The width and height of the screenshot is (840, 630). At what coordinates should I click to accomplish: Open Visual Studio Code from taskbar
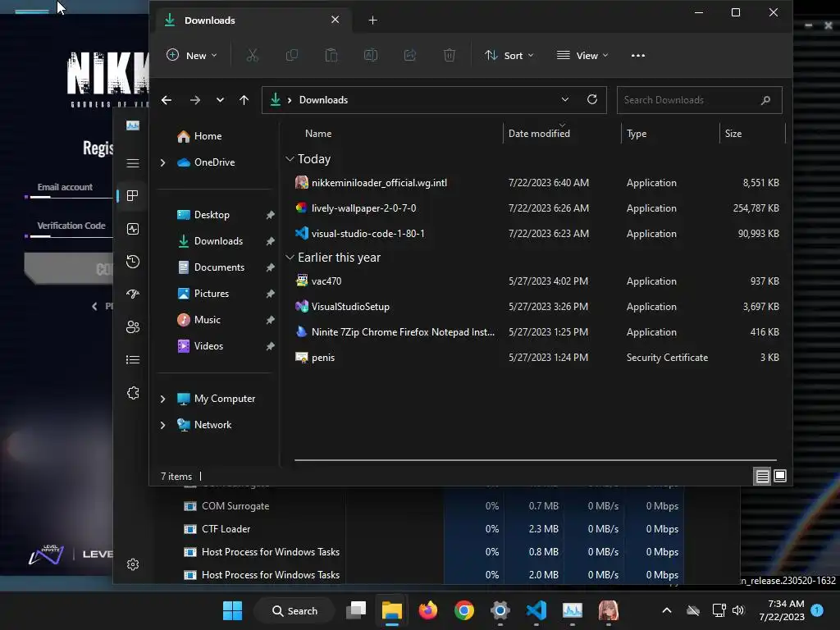point(536,610)
